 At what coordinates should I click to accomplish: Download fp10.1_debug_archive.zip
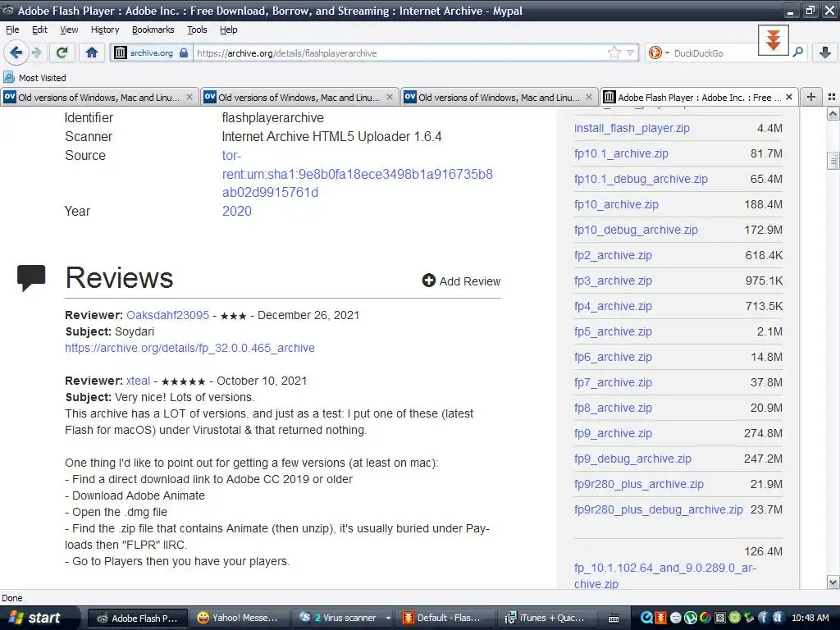641,179
